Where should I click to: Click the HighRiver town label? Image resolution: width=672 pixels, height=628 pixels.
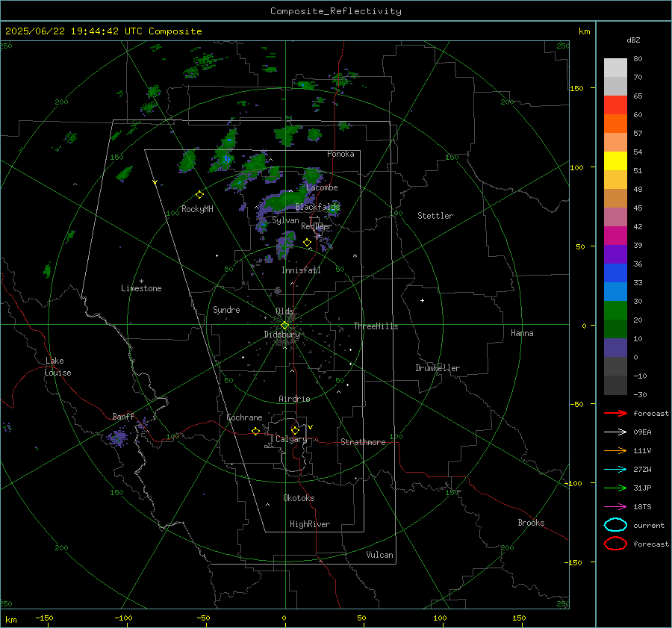310,524
